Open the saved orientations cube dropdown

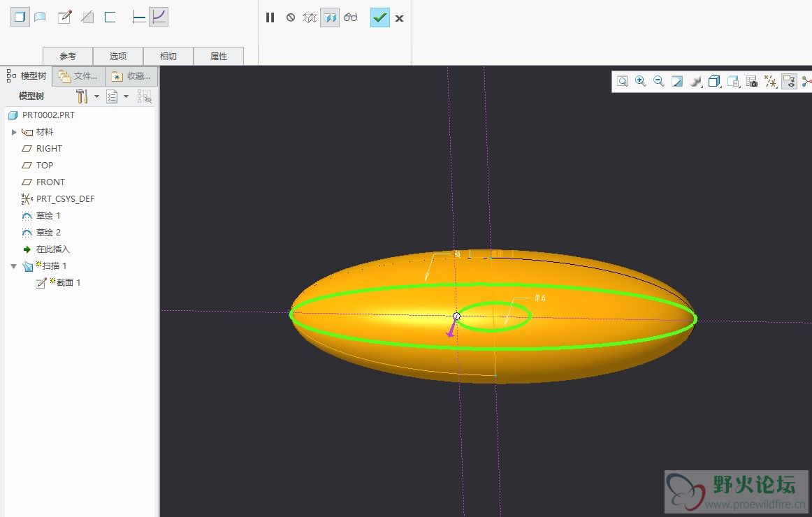[x=715, y=81]
